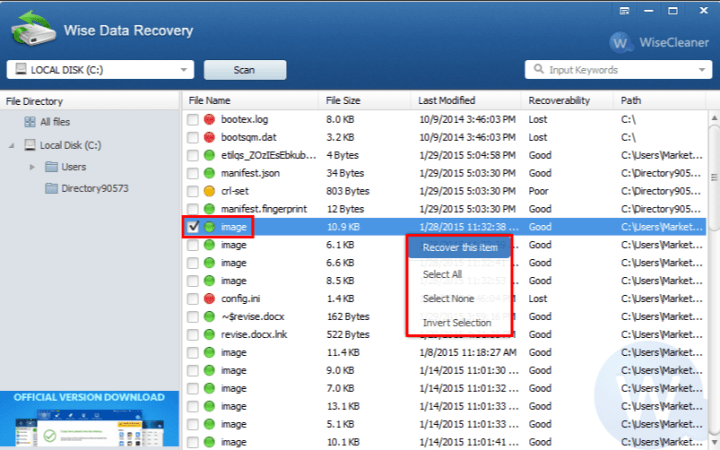Click the WiseCleaner W logo
This screenshot has width=720, height=450.
(x=619, y=43)
